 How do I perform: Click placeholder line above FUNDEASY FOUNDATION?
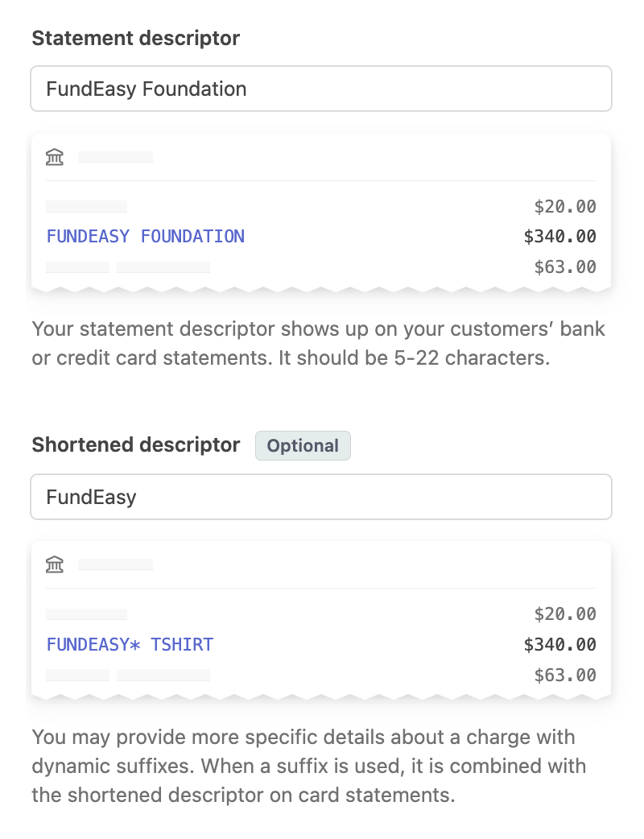coord(86,207)
